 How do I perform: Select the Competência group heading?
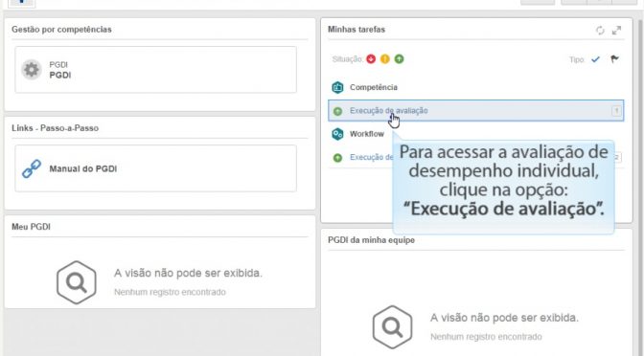374,87
